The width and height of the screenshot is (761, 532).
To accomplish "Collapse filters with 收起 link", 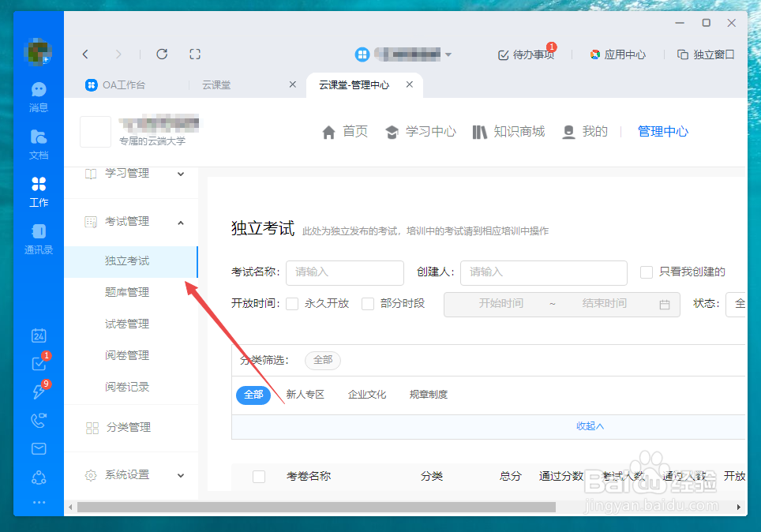I will pos(590,426).
